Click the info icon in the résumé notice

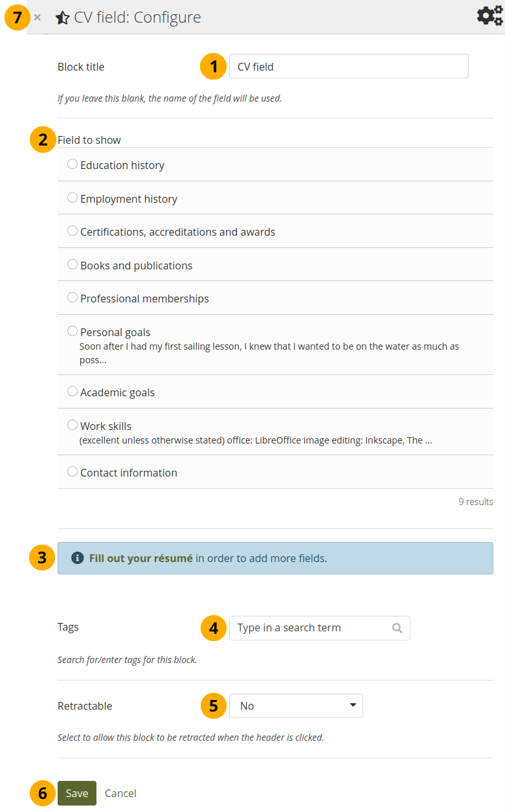tap(77, 558)
